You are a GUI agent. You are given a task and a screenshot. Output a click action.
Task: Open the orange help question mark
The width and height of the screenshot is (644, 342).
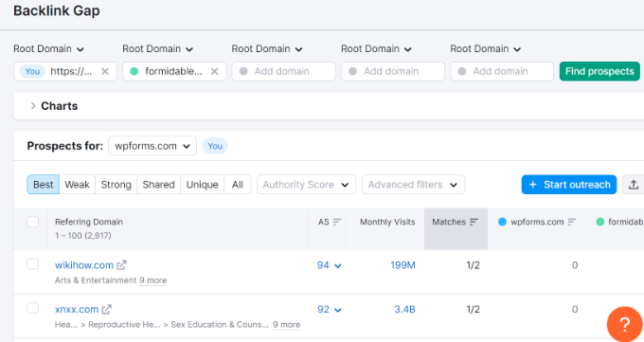click(624, 324)
